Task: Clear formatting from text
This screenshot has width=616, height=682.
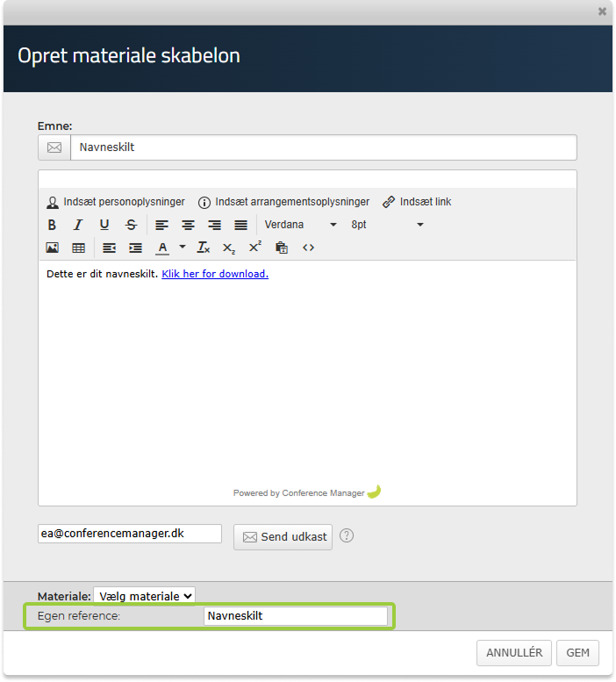Action: [x=203, y=248]
